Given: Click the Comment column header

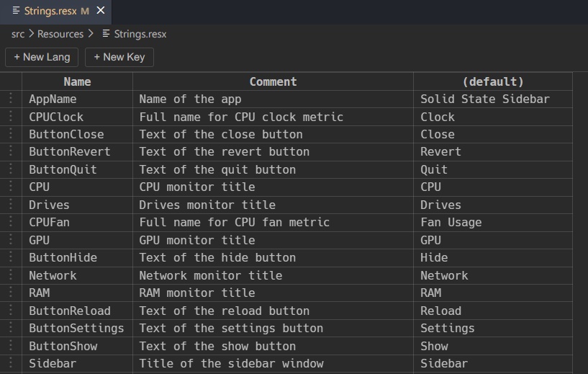Looking at the screenshot, I should pos(273,81).
